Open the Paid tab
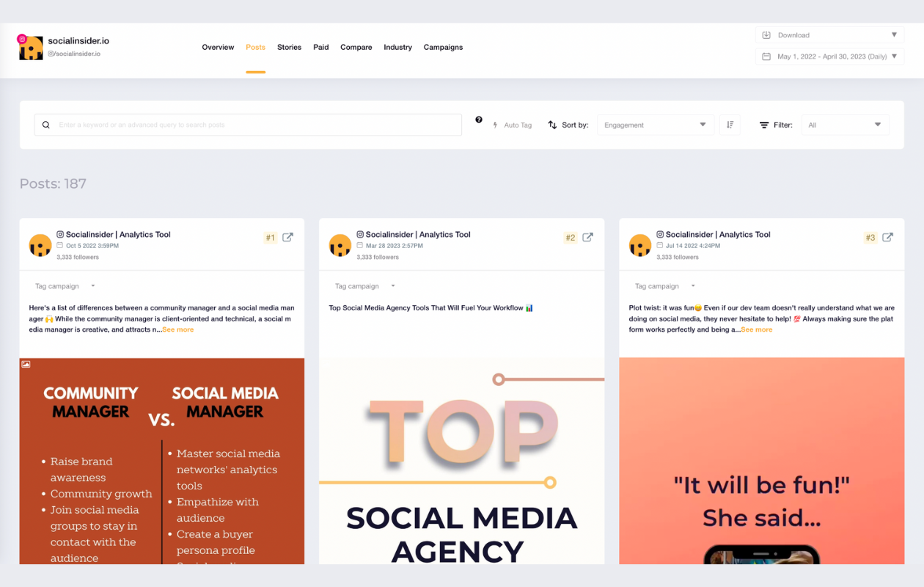Viewport: 924px width, 587px height. pyautogui.click(x=320, y=47)
